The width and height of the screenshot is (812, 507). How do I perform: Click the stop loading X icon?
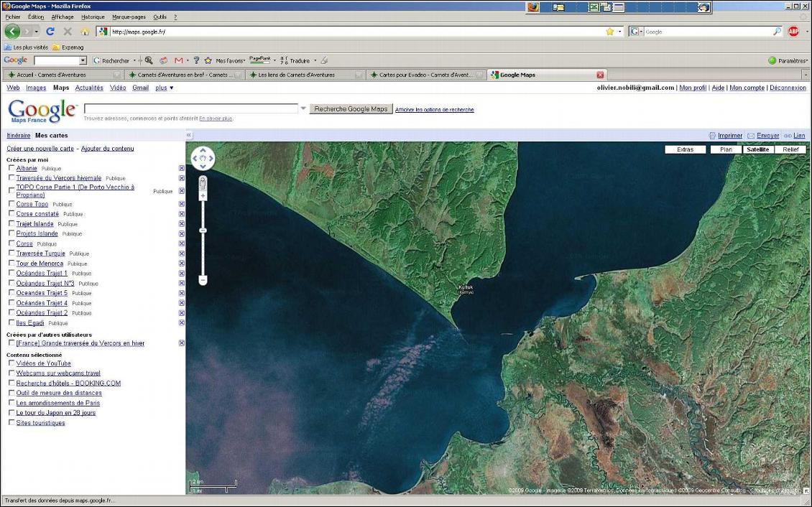pos(68,32)
